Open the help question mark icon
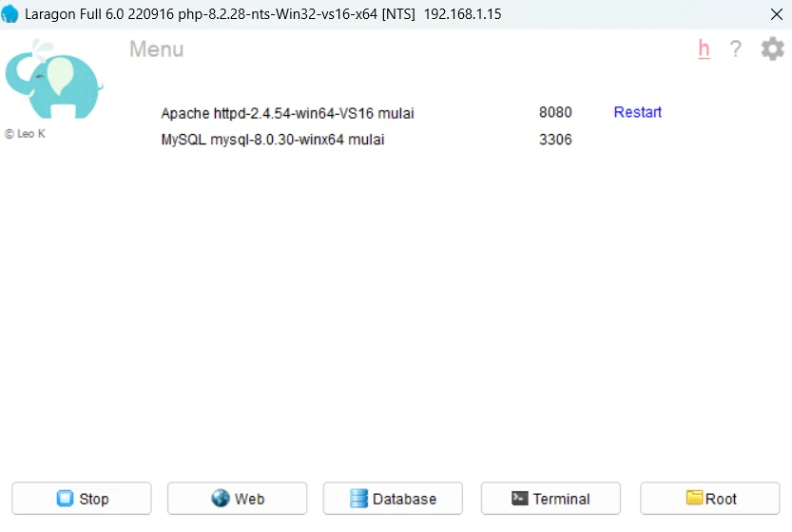The image size is (792, 532). (736, 49)
